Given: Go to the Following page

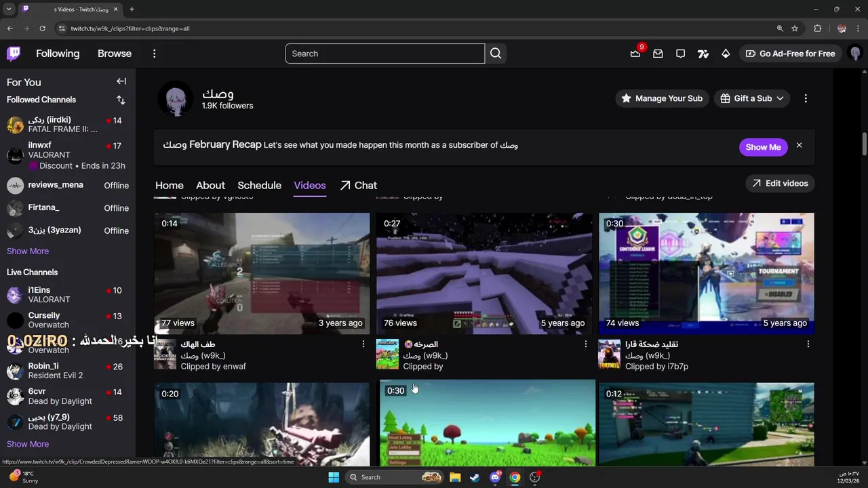Looking at the screenshot, I should [x=58, y=54].
